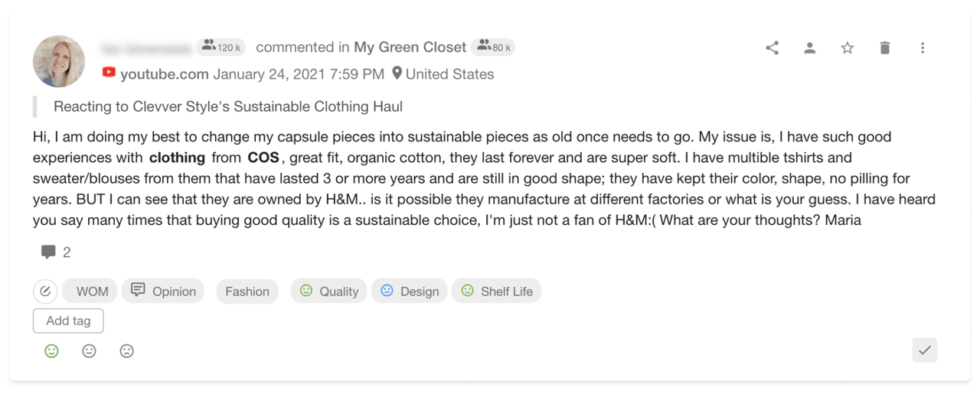Click the comment replies bubble icon

pyautogui.click(x=48, y=252)
